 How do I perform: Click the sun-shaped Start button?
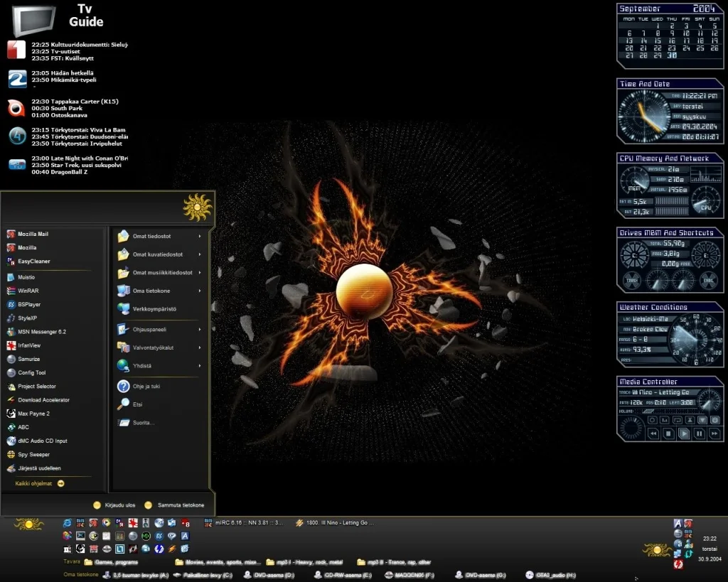tap(29, 524)
